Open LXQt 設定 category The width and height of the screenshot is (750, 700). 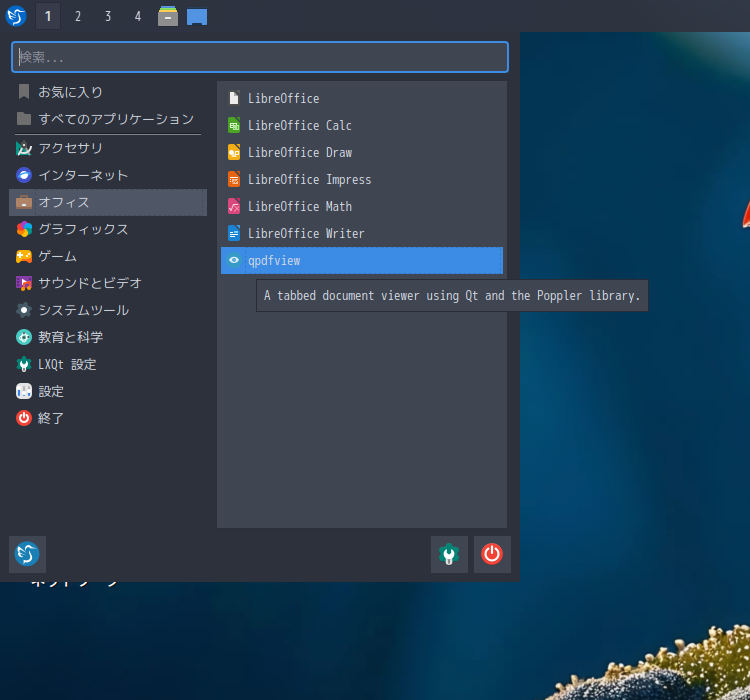coord(108,364)
